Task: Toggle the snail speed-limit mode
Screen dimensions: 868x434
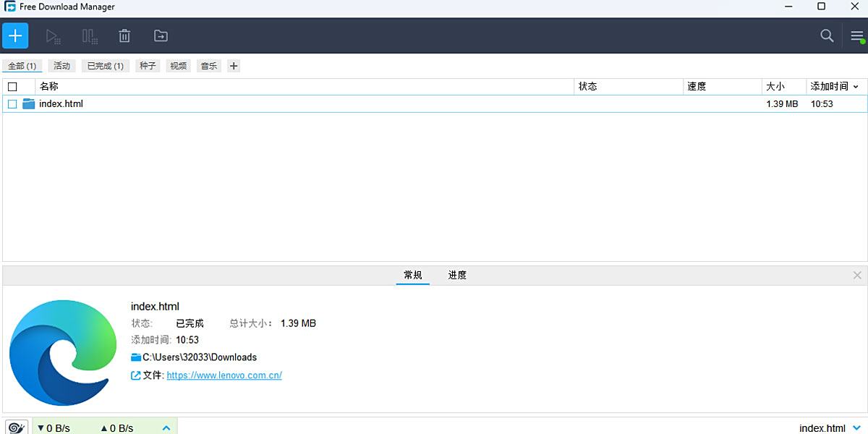Action: [16, 427]
